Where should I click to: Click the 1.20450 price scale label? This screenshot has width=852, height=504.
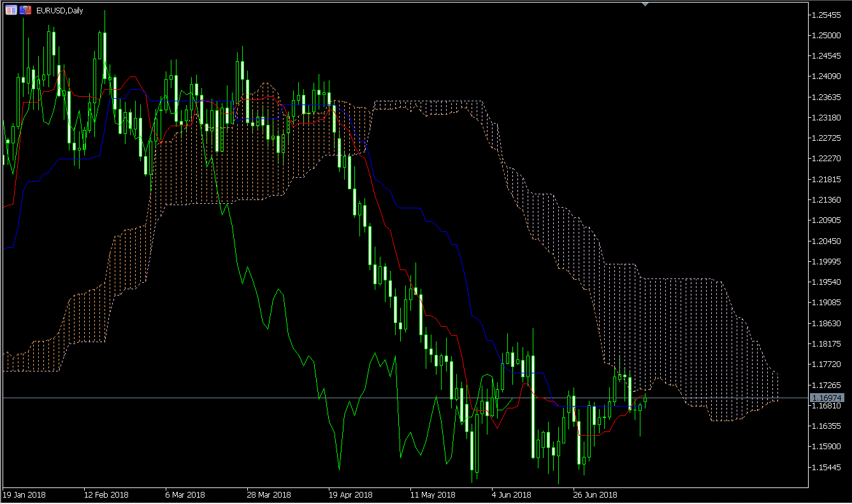pos(825,241)
